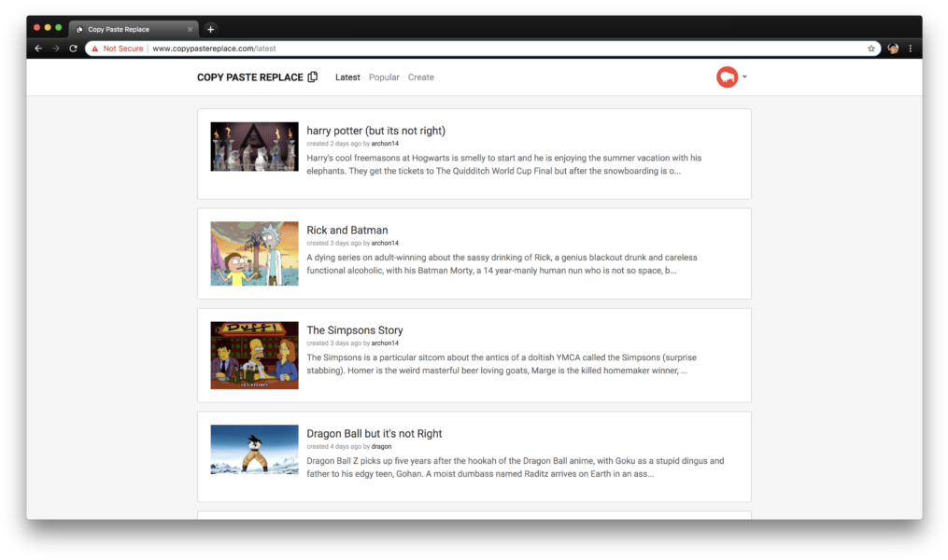Image resolution: width=948 pixels, height=560 pixels.
Task: Bookmark page with the star icon
Action: pos(871,49)
